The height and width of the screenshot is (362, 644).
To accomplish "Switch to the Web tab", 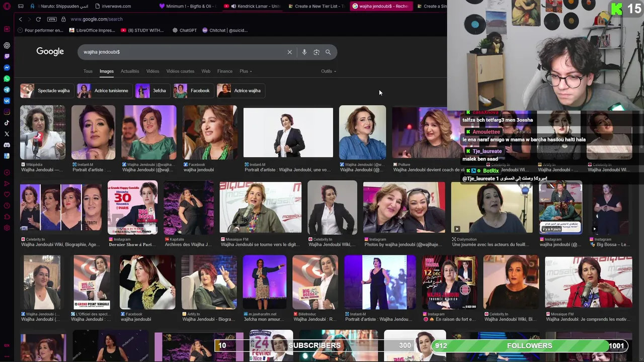I will point(206,71).
